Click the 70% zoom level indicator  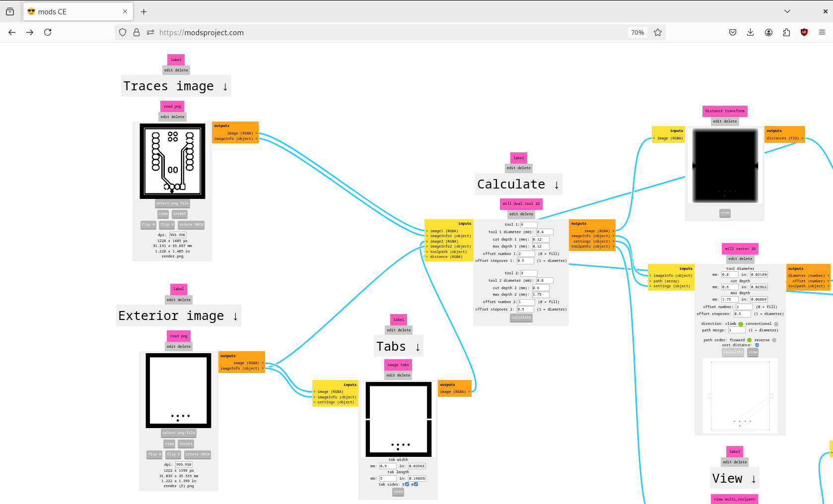coord(637,32)
